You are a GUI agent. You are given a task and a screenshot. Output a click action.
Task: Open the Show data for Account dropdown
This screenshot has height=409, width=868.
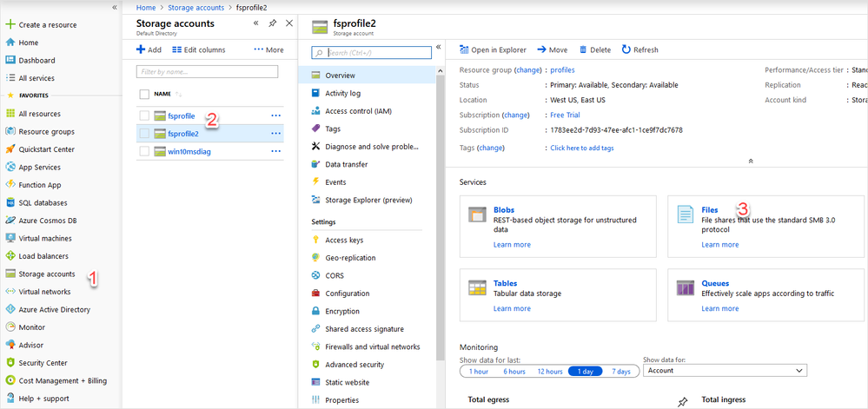(725, 370)
